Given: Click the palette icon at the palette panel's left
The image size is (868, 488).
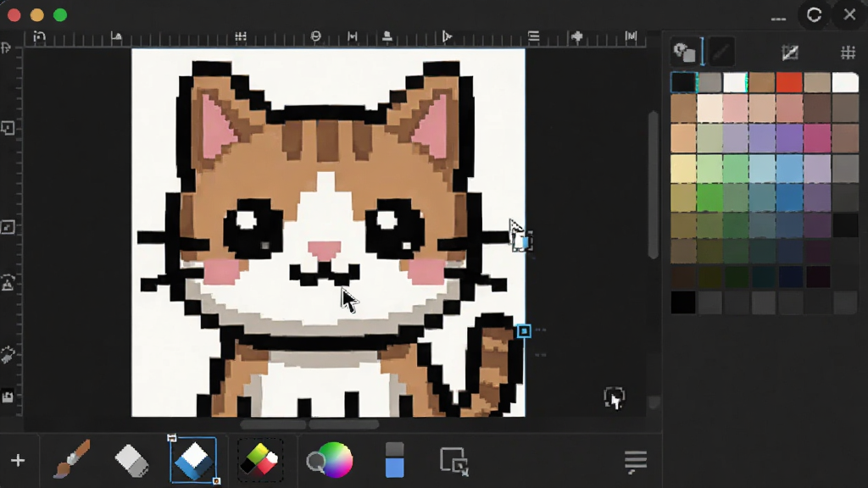Looking at the screenshot, I should (x=684, y=53).
